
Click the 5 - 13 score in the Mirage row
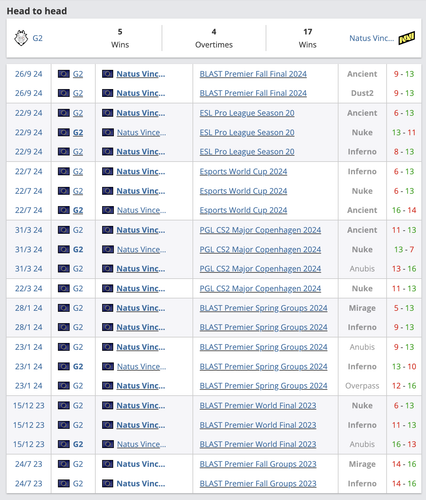click(x=404, y=308)
